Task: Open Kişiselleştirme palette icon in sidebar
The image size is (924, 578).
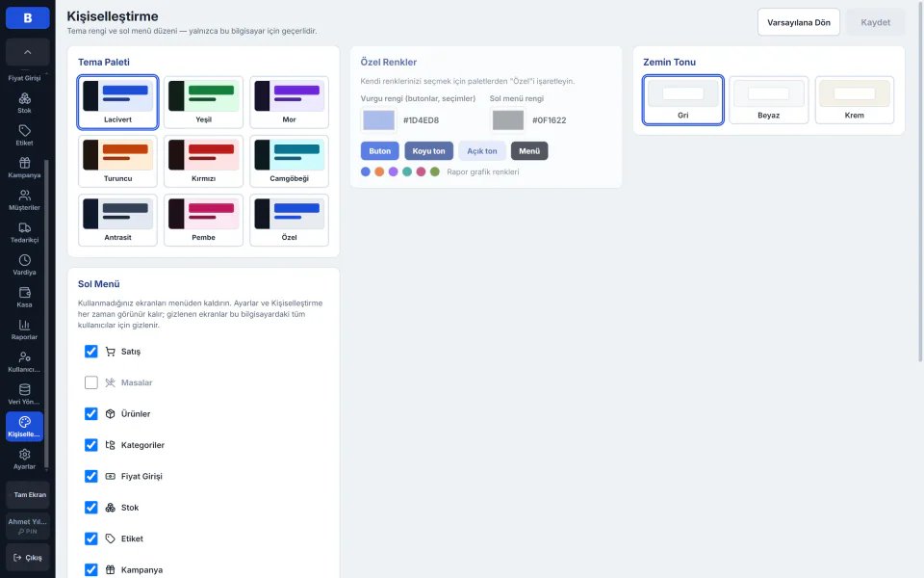Action: pyautogui.click(x=24, y=427)
